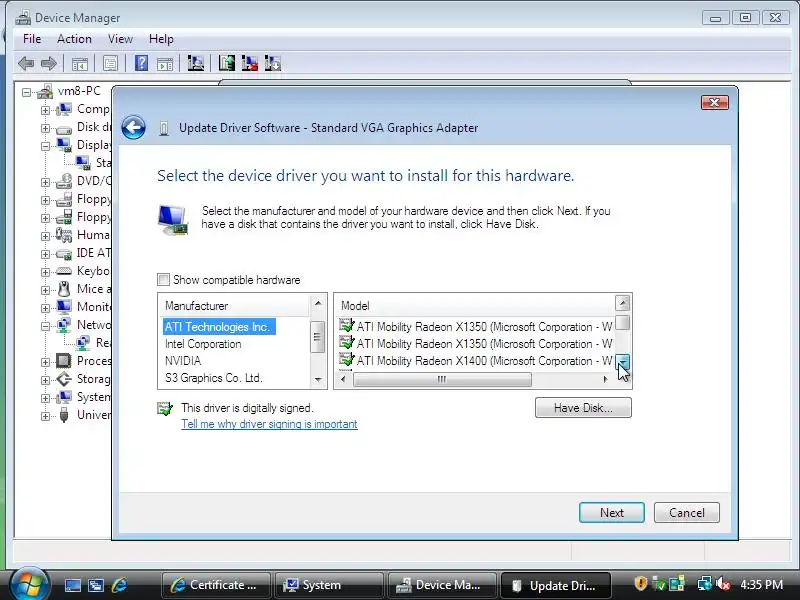The image size is (800, 600).
Task: Open the View menu
Action: pyautogui.click(x=120, y=39)
